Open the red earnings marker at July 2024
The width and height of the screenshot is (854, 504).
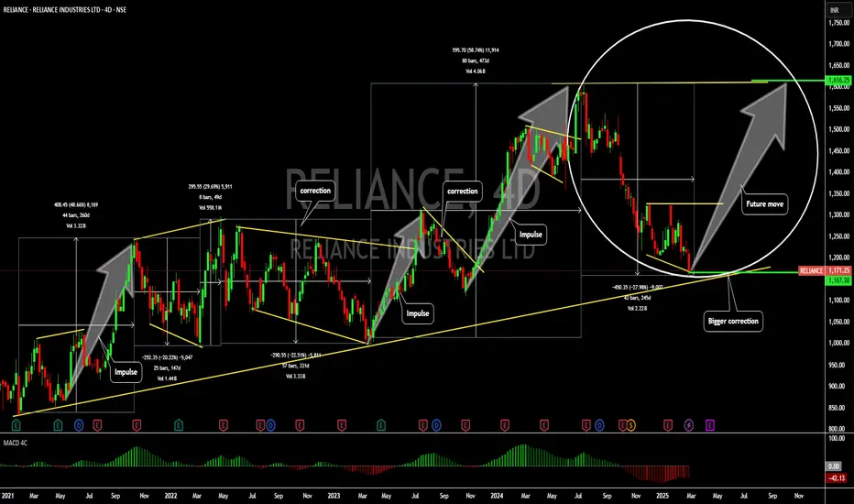(x=586, y=425)
